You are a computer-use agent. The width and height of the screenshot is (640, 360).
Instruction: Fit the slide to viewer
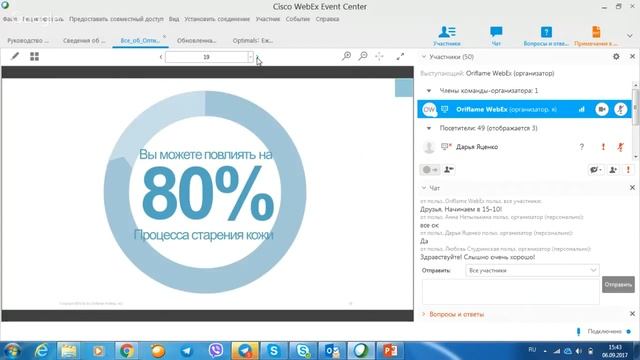379,56
